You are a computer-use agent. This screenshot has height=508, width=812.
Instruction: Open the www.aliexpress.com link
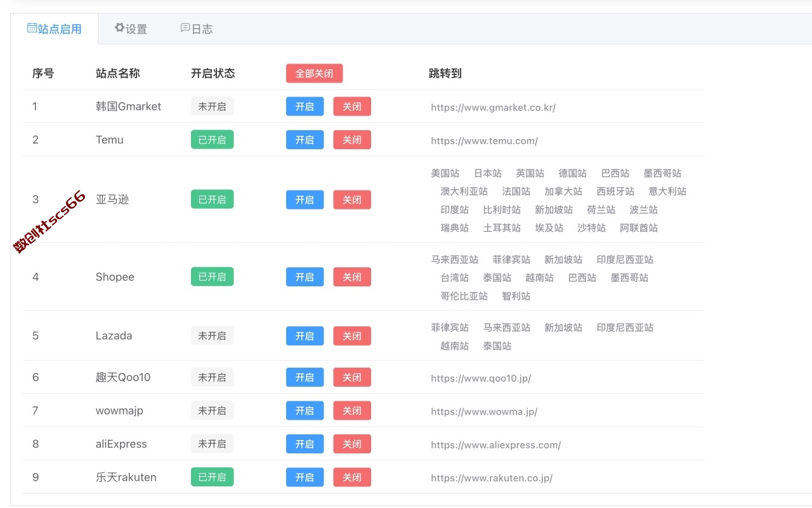coord(495,445)
